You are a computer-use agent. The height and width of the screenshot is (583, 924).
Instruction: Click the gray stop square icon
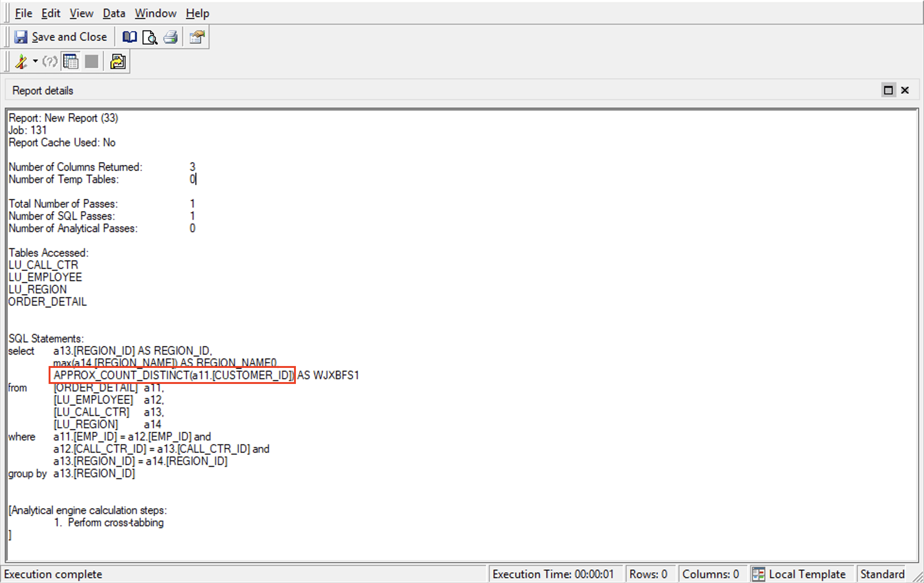click(x=92, y=62)
